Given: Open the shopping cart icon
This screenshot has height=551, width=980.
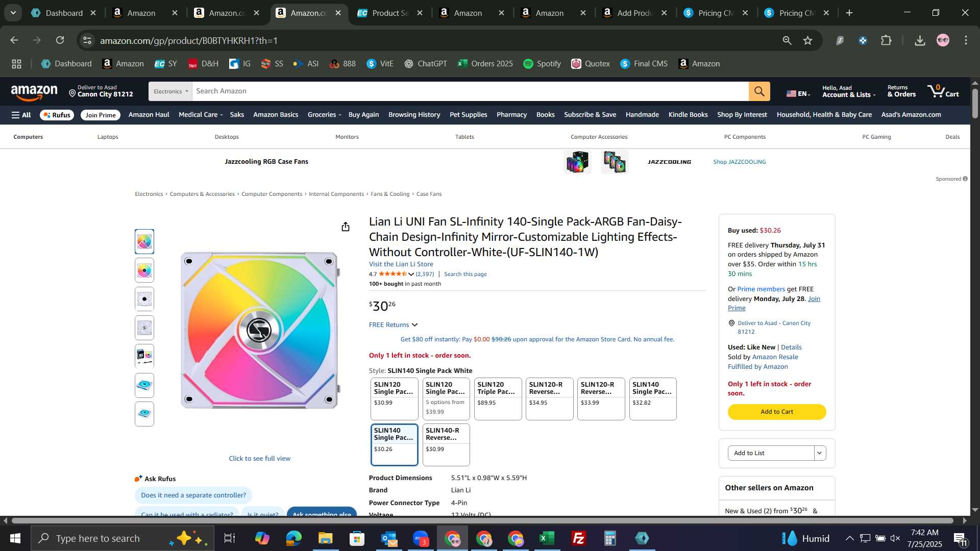Looking at the screenshot, I should 943,91.
